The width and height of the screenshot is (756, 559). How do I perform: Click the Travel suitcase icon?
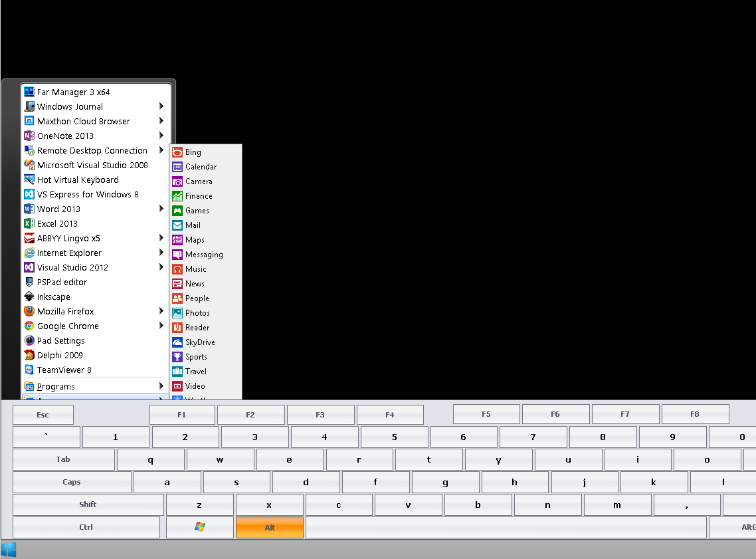click(177, 372)
